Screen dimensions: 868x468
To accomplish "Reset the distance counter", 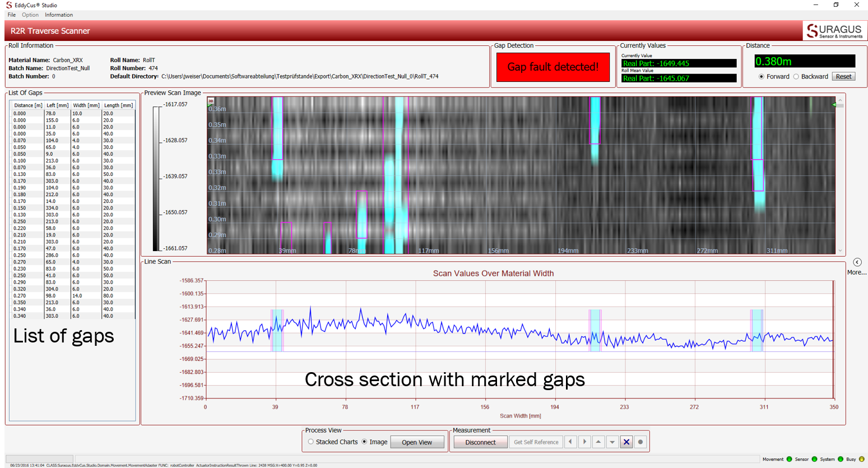I will pyautogui.click(x=843, y=77).
